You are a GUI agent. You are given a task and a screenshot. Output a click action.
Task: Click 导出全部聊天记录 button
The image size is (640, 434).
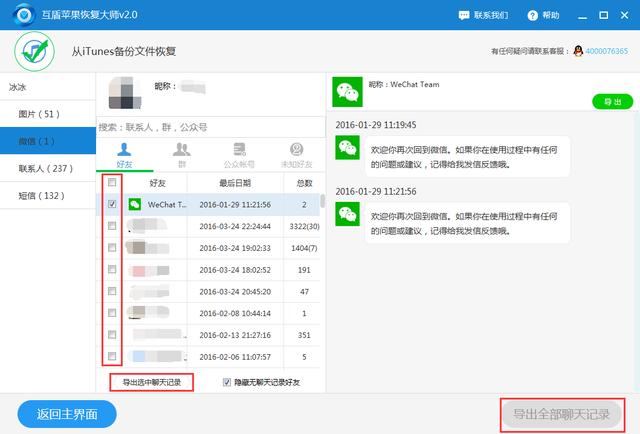[x=562, y=414]
